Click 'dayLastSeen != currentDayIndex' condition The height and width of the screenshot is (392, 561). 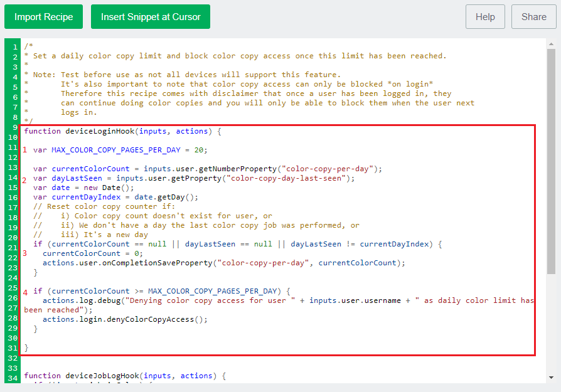click(x=359, y=244)
